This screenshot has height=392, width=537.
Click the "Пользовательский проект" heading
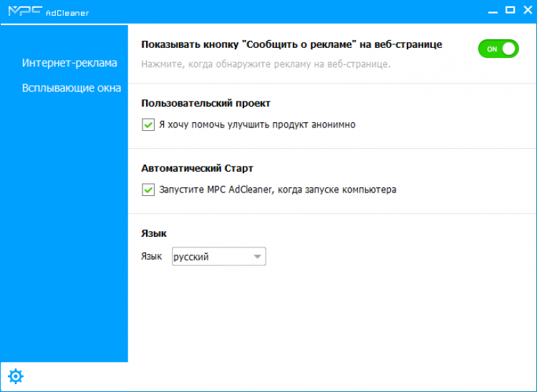[205, 103]
